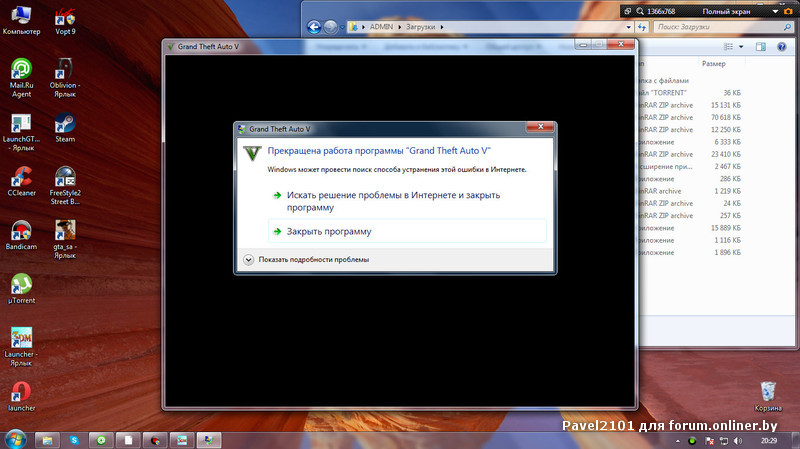Select the Steam desktop icon
Screen dimensions: 800x449
(65, 128)
